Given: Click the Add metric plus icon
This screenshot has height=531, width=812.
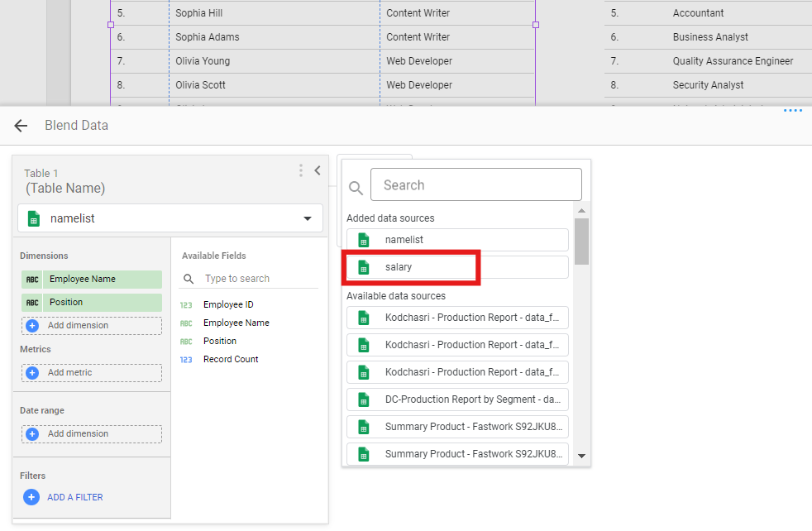Looking at the screenshot, I should pos(32,373).
